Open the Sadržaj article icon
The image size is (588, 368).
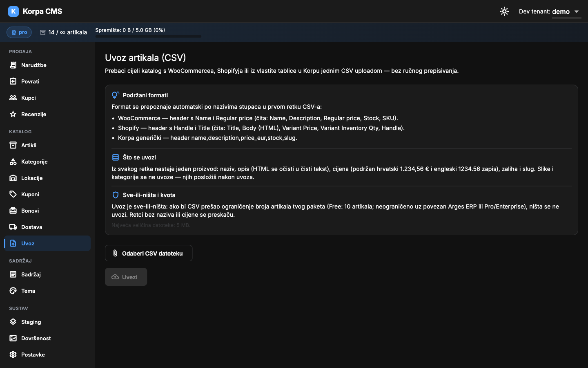(13, 274)
